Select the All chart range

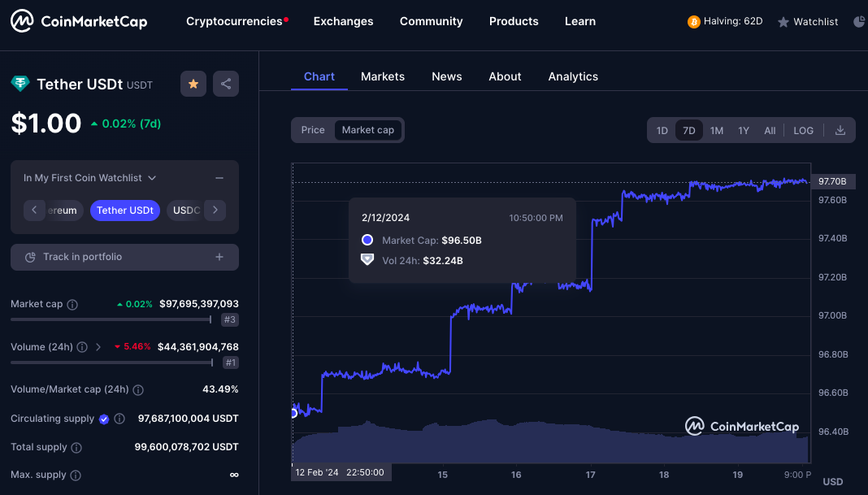pos(770,131)
